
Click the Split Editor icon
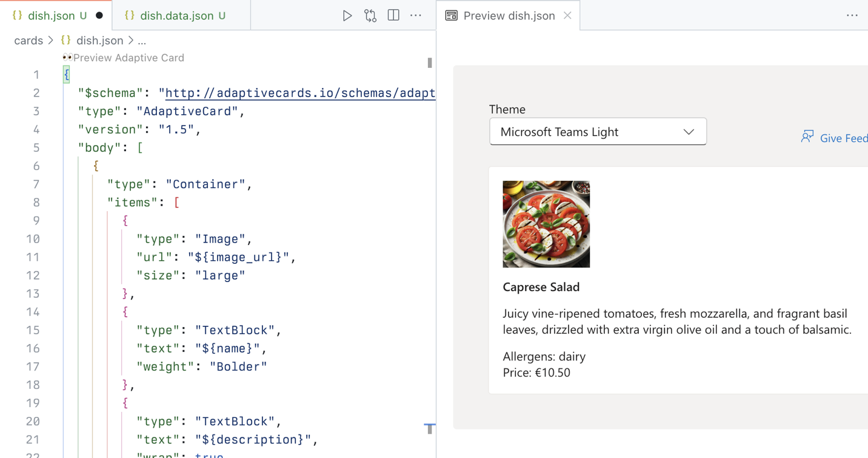[x=393, y=15]
